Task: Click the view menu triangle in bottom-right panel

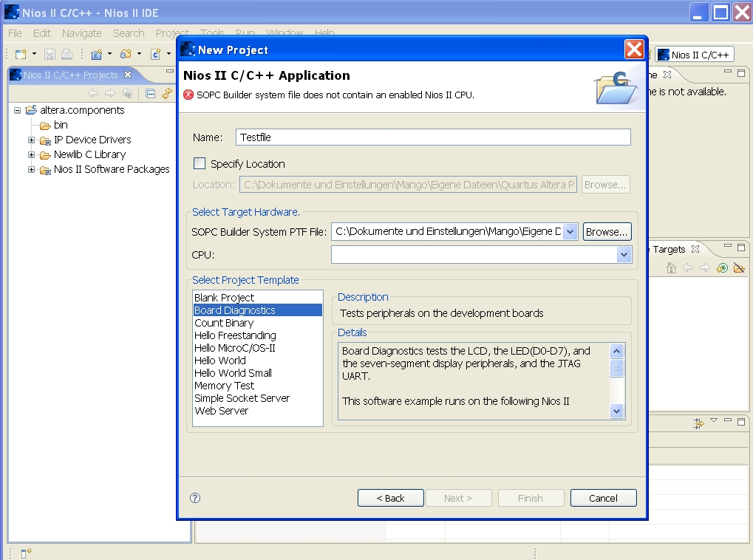Action: pyautogui.click(x=714, y=420)
